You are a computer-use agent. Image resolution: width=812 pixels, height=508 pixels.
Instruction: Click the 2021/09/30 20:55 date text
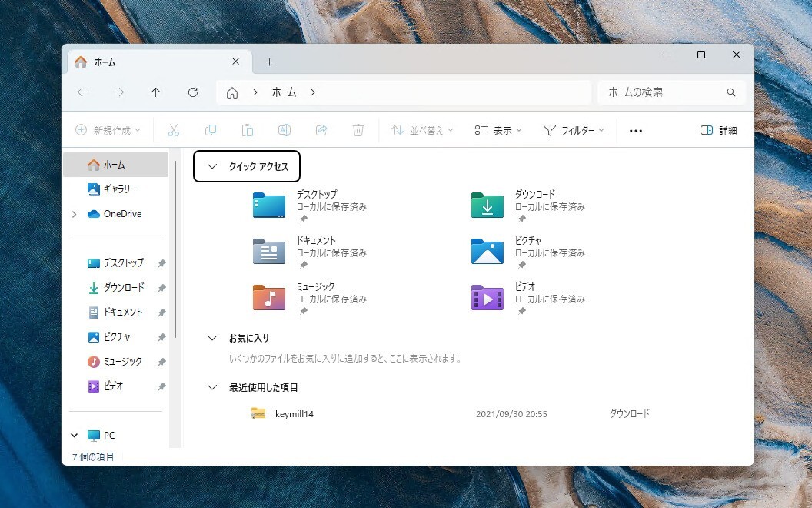[x=511, y=413]
